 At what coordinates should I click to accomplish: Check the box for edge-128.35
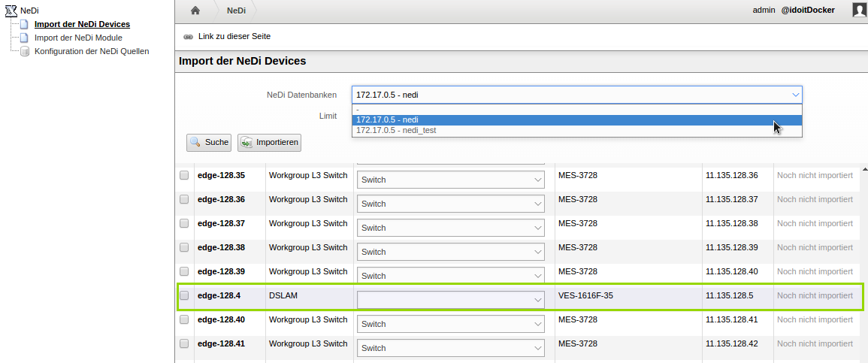click(x=184, y=176)
